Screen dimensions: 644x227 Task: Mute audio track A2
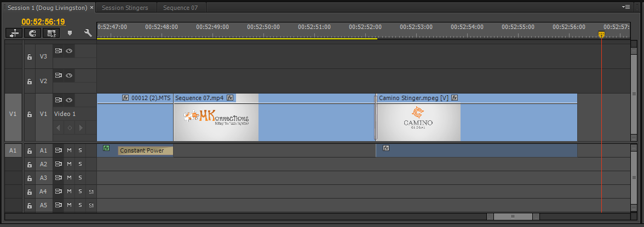(x=69, y=164)
